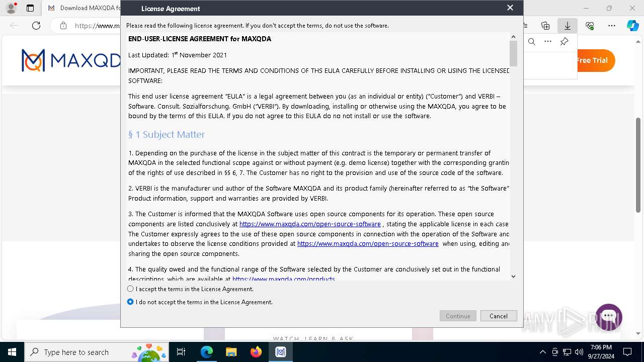The image size is (644, 362).
Task: Open network icon in system tray
Action: (567, 352)
